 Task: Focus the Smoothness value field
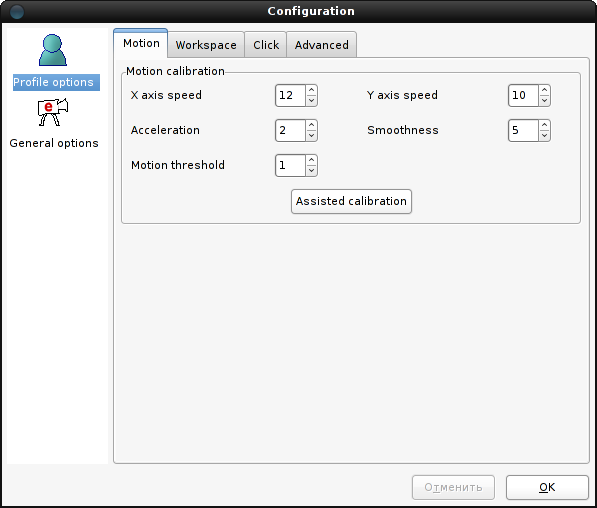click(524, 130)
